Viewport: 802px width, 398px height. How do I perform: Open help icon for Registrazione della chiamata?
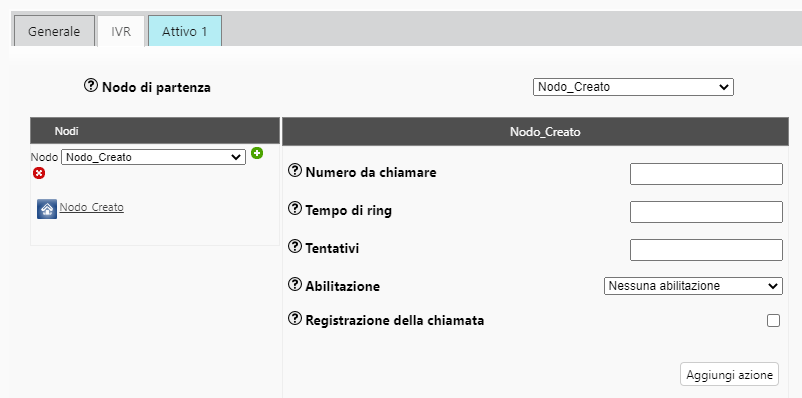click(x=295, y=319)
